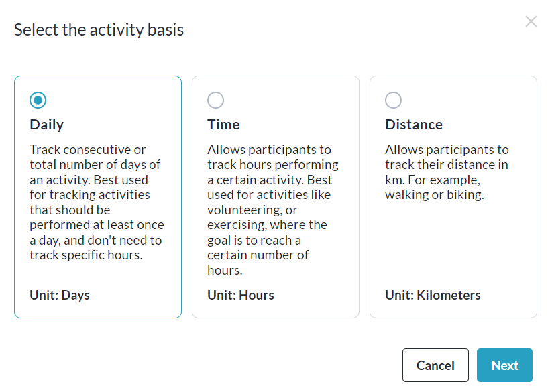Click the 'Unit: Hours' label
Viewport: 552px width, 392px height.
241,295
